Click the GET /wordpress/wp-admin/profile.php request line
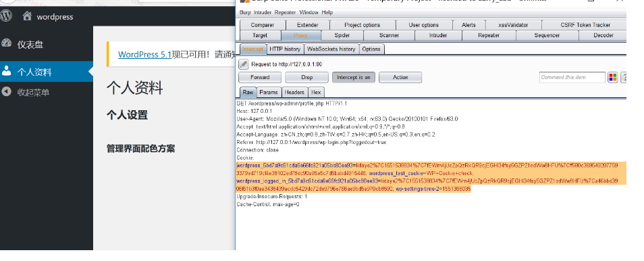This screenshot has height=261, width=644. coord(292,103)
